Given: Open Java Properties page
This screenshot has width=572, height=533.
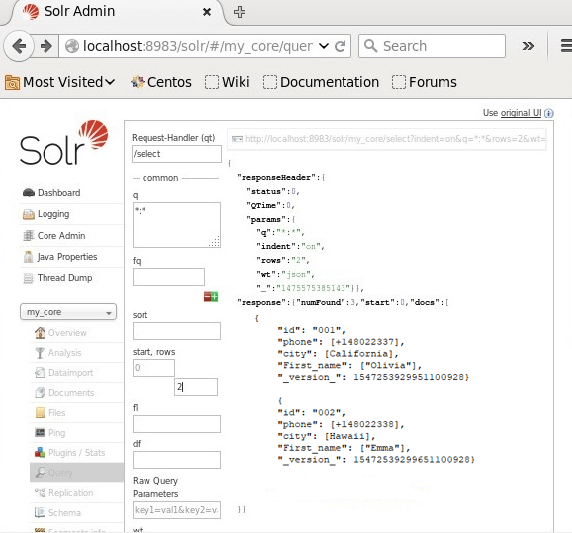Looking at the screenshot, I should [x=67, y=257].
